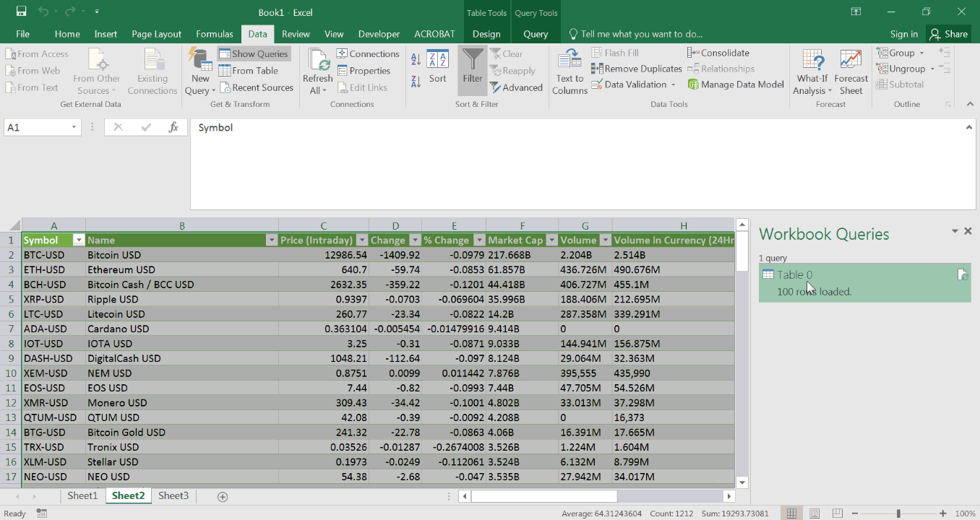Screen dimensions: 980x520
Task: Open the Formulas ribbon tab
Action: tap(214, 34)
